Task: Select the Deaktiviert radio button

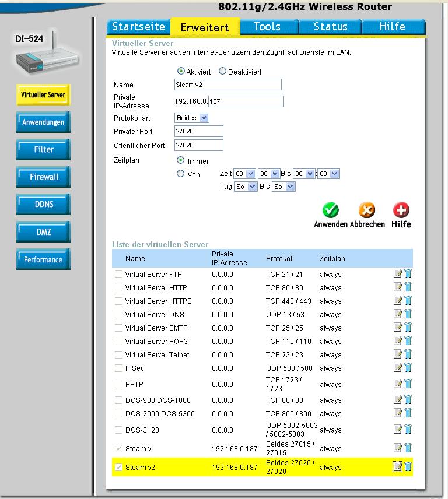Action: point(222,71)
